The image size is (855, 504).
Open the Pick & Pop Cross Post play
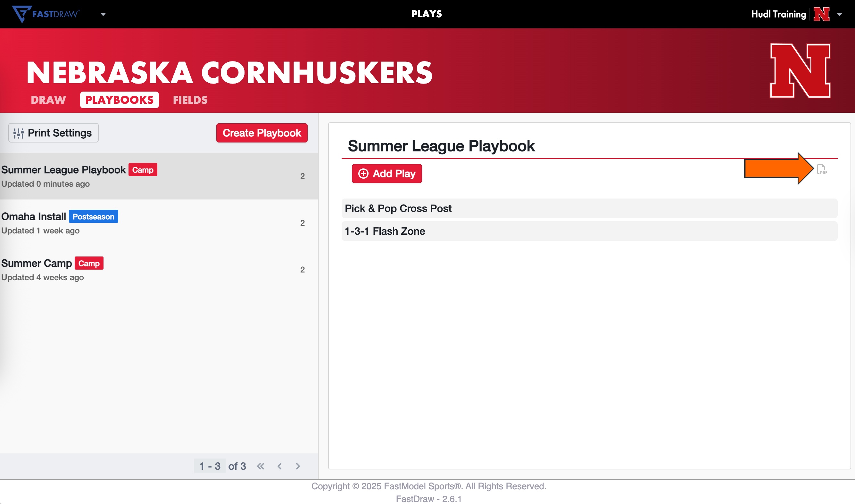tap(589, 208)
